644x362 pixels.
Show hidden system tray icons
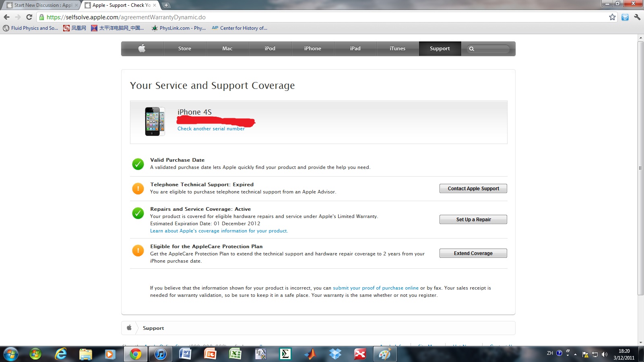tap(576, 354)
